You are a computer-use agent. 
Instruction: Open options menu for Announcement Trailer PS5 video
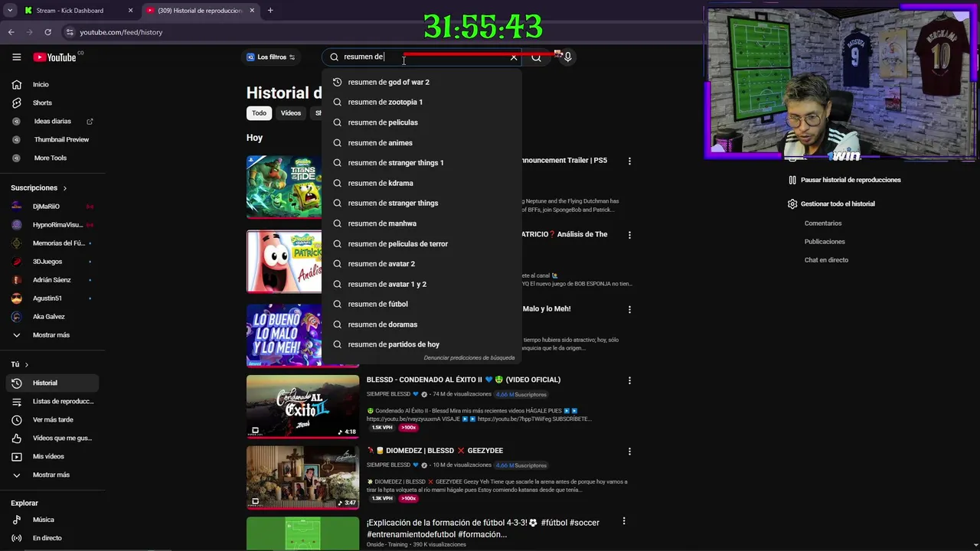tap(629, 161)
